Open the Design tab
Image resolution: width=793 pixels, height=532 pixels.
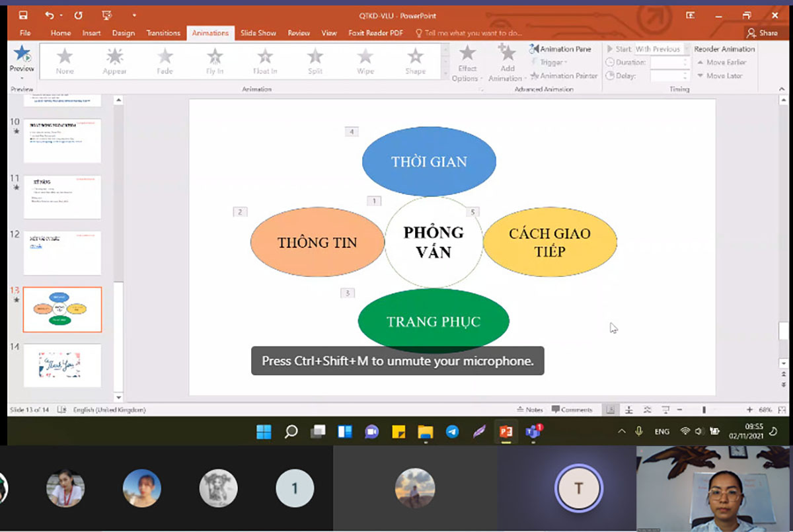pos(123,32)
